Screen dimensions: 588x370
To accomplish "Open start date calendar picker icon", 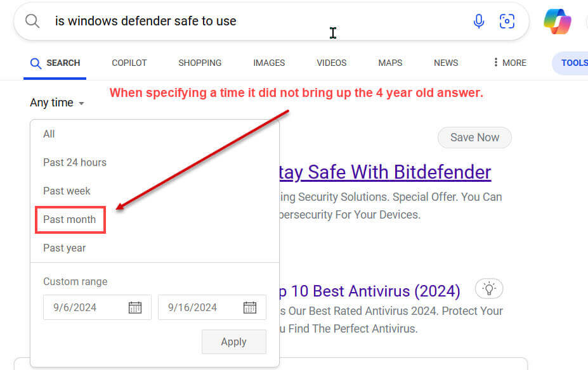I will tap(135, 307).
